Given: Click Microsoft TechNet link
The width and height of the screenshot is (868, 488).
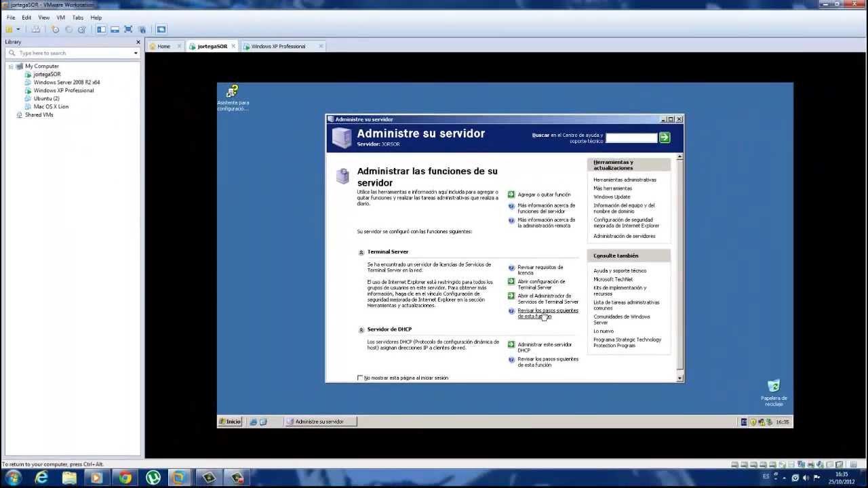Looking at the screenshot, I should coord(613,279).
